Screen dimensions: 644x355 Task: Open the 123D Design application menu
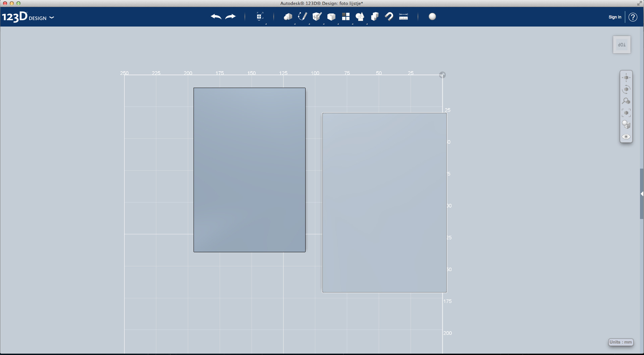[28, 17]
